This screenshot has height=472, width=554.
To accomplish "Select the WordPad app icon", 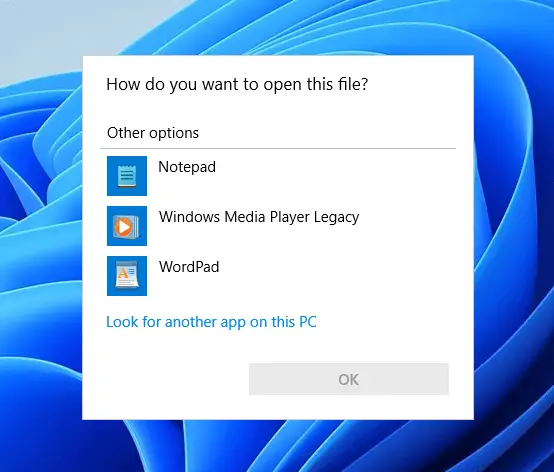I will point(127,276).
